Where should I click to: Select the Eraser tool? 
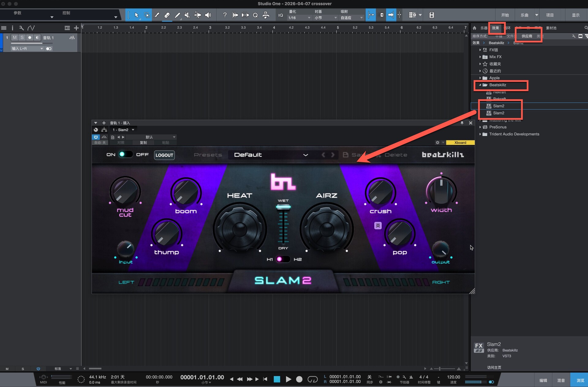tap(167, 15)
